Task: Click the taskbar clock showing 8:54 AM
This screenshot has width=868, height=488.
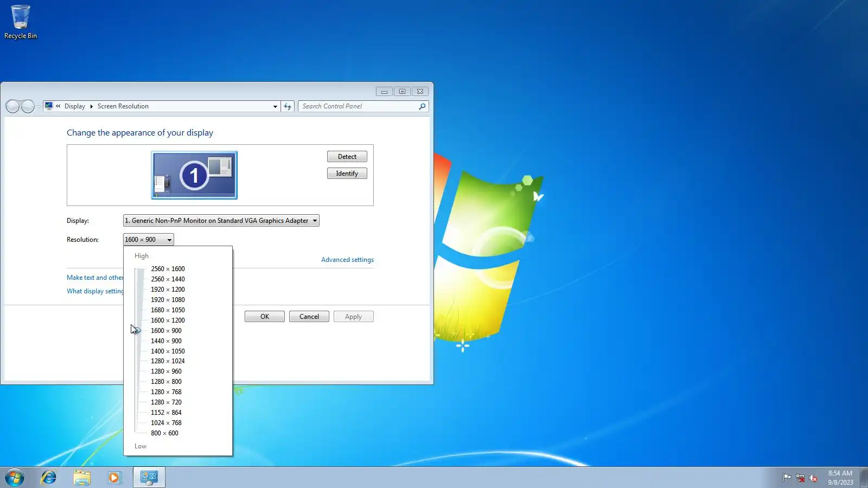Action: coord(840,478)
